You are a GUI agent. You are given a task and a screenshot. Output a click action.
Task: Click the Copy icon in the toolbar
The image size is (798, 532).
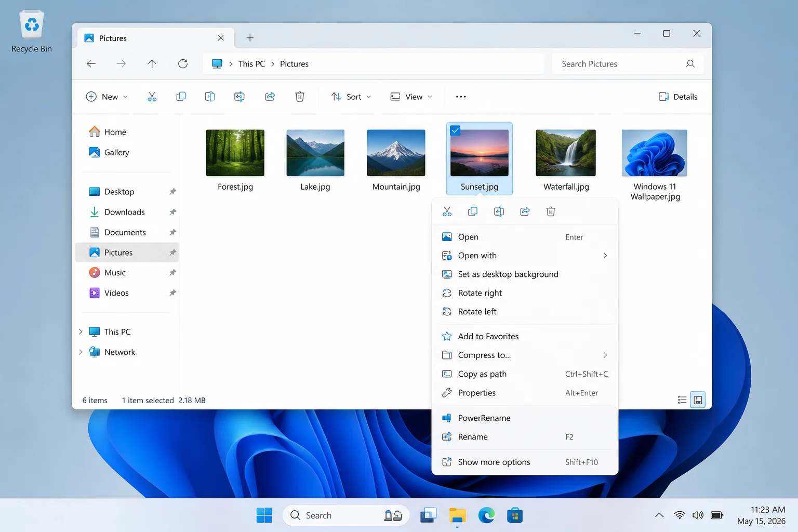(x=181, y=97)
